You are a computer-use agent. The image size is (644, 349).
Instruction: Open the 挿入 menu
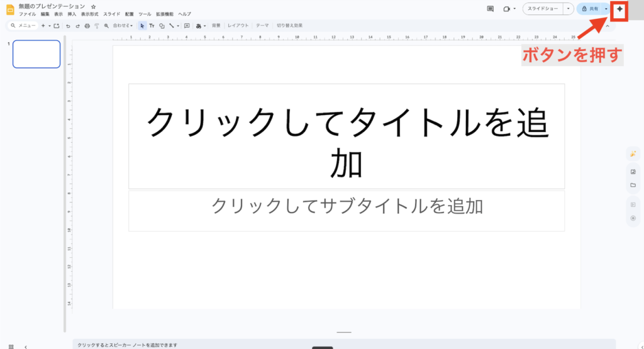72,14
